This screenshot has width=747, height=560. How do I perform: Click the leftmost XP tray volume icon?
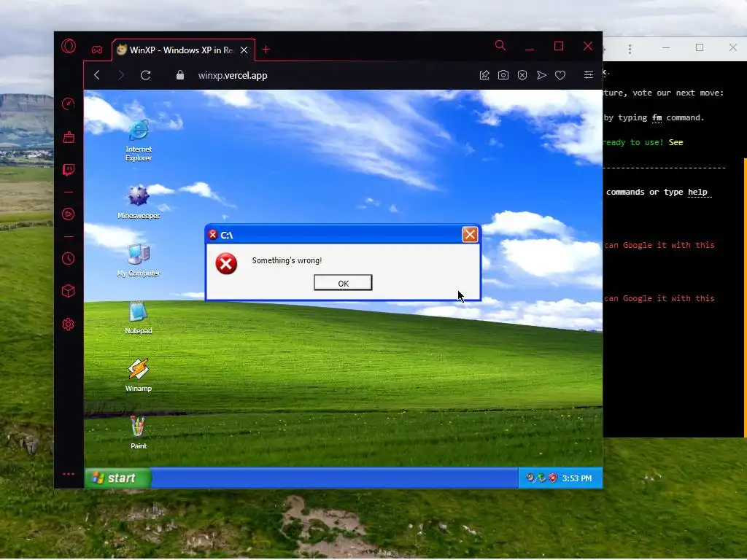tap(531, 478)
